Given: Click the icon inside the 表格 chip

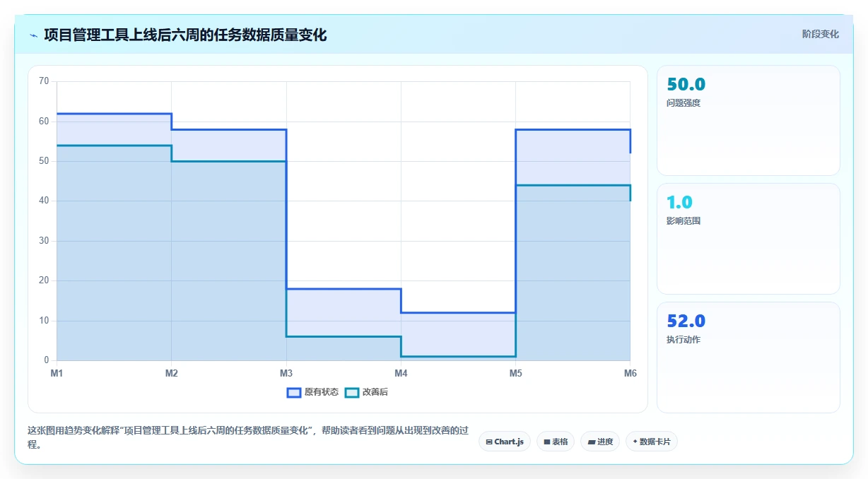Looking at the screenshot, I should [x=547, y=442].
